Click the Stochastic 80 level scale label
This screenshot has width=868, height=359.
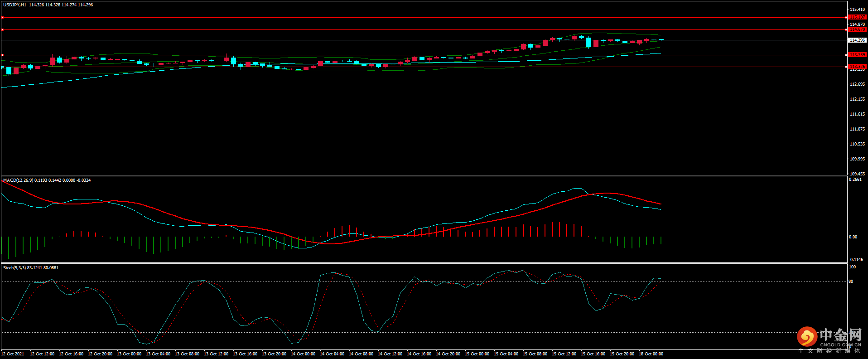point(851,281)
